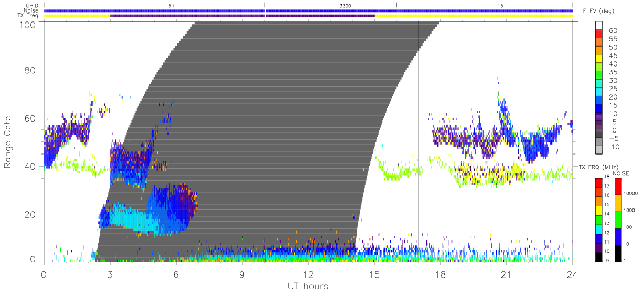Click the 3 tick on UT hours axis
Viewport: 644px width, 297px height.
(110, 274)
